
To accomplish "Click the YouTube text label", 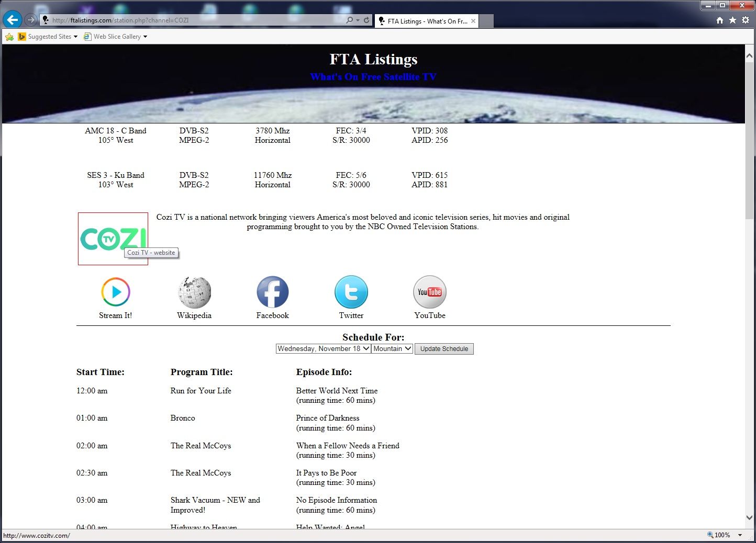I will 430,315.
